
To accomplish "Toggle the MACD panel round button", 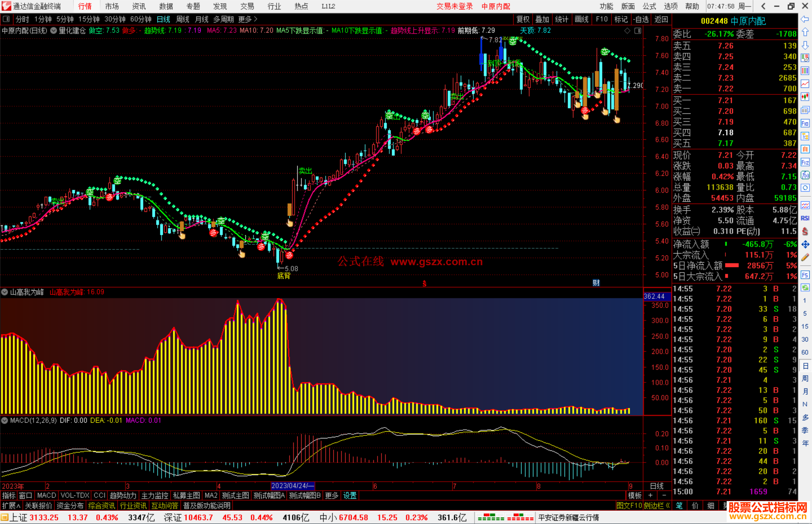I will point(5,420).
